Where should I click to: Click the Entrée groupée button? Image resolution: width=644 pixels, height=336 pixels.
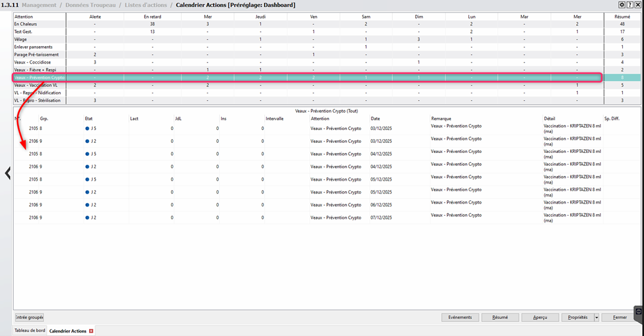pos(29,318)
